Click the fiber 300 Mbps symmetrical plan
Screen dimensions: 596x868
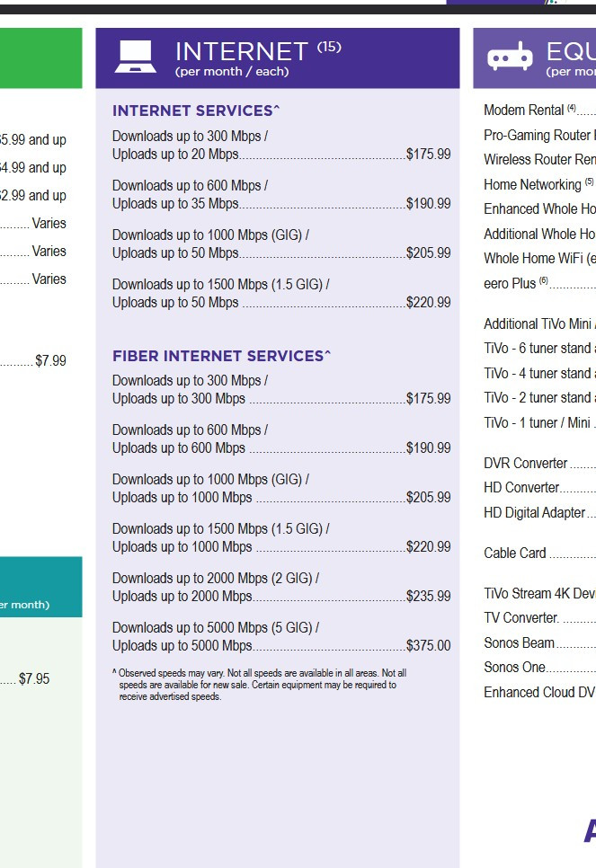pyautogui.click(x=281, y=390)
